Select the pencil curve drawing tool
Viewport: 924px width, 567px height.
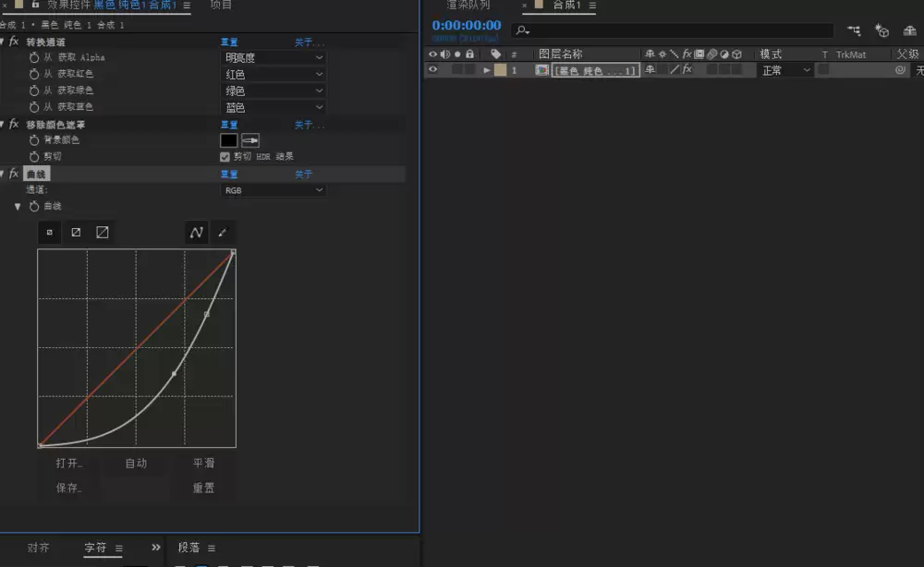pyautogui.click(x=222, y=232)
